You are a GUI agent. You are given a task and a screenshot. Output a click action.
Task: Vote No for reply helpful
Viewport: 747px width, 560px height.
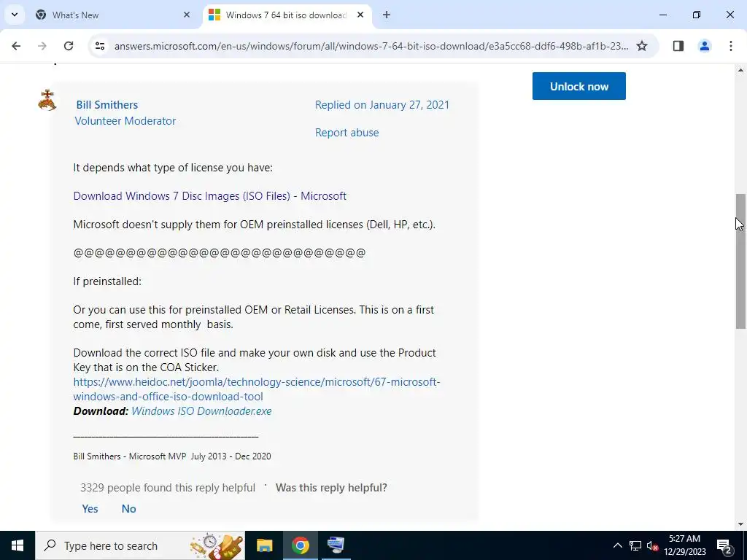click(128, 508)
